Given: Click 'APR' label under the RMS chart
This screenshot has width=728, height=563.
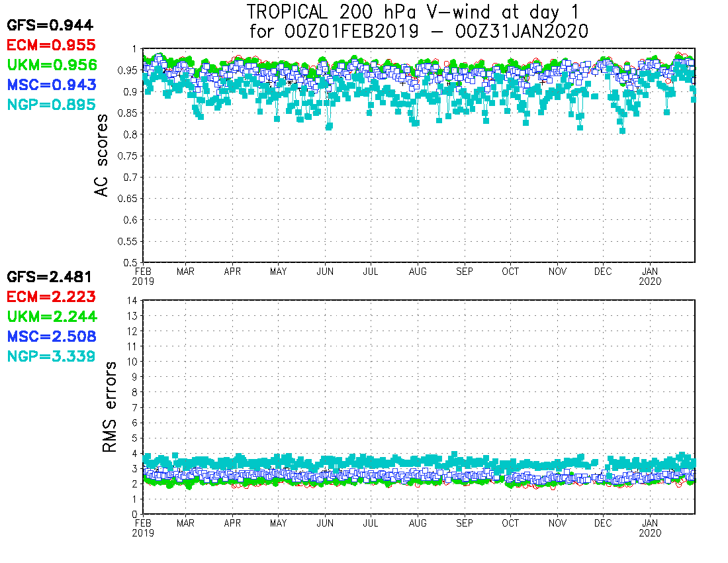Looking at the screenshot, I should (232, 523).
